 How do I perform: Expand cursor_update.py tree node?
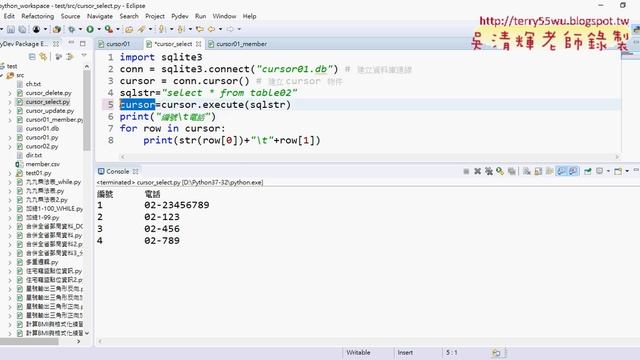pos(10,111)
